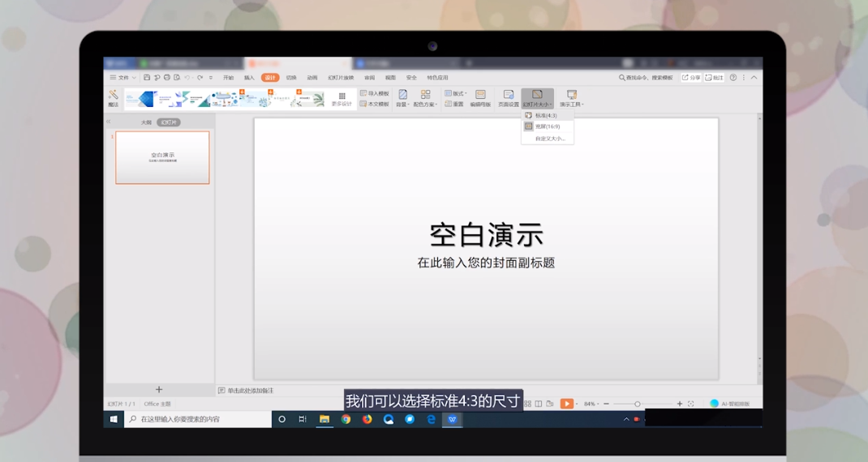Click the add slide plus button
Viewport: 868px width, 462px height.
point(159,390)
